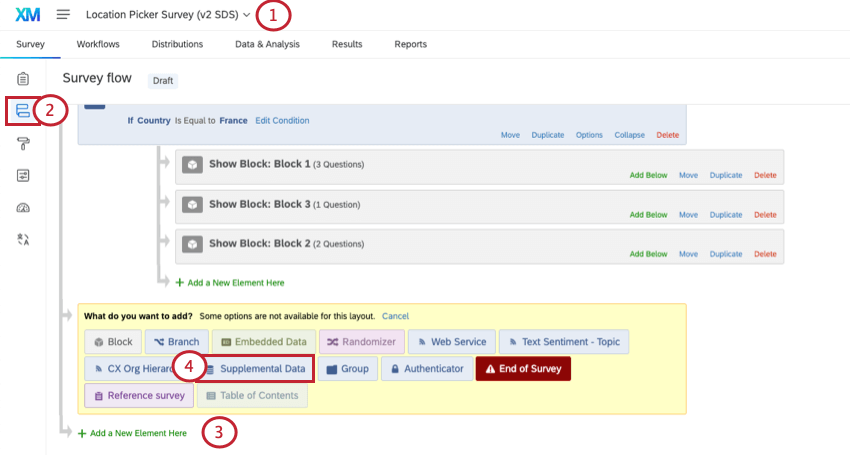
Task: Click Edit Condition link
Action: [282, 120]
